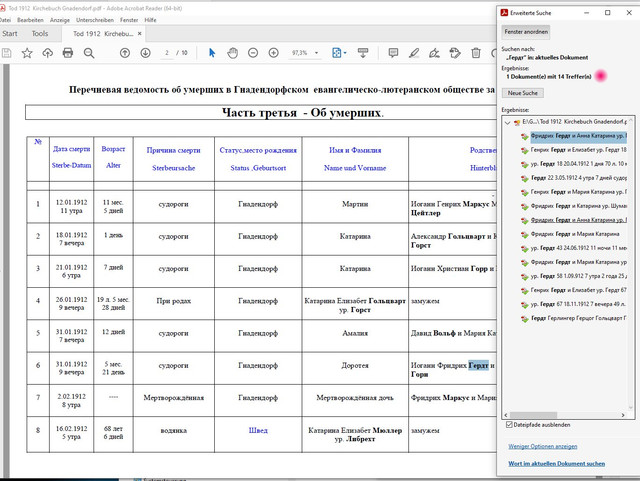Viewport: 640px width, 481px height.
Task: Open the zoom level percentage dropdown
Action: (316, 53)
